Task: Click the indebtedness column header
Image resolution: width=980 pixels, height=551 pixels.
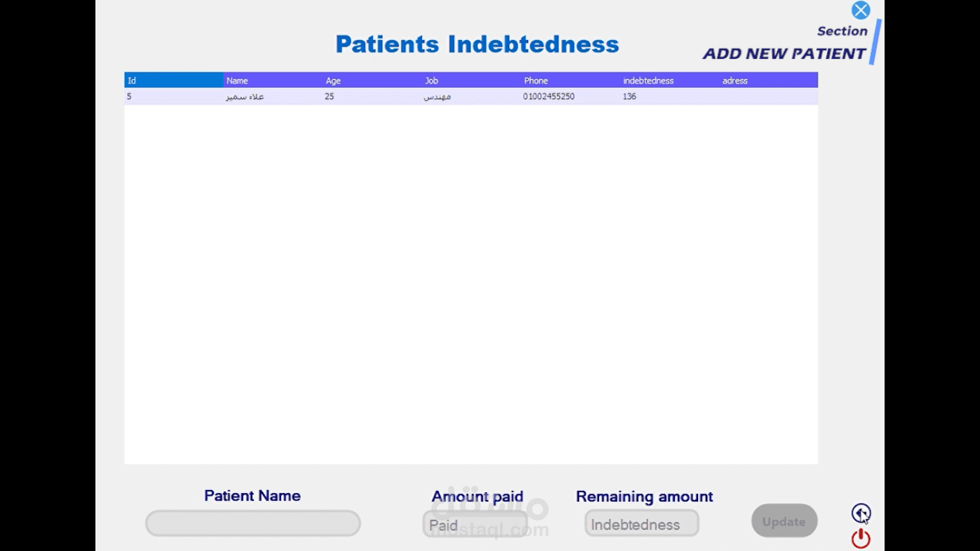Action: 669,80
